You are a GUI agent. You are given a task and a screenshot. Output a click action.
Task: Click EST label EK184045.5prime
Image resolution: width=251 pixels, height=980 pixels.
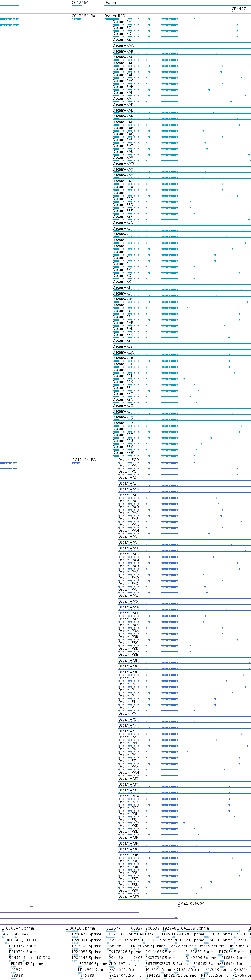tap(126, 976)
